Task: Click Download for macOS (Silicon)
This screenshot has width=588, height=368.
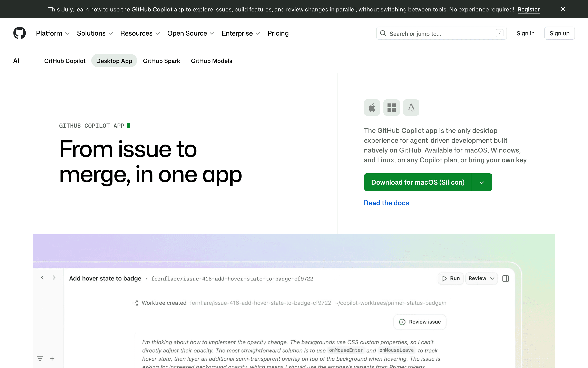Action: (x=418, y=182)
